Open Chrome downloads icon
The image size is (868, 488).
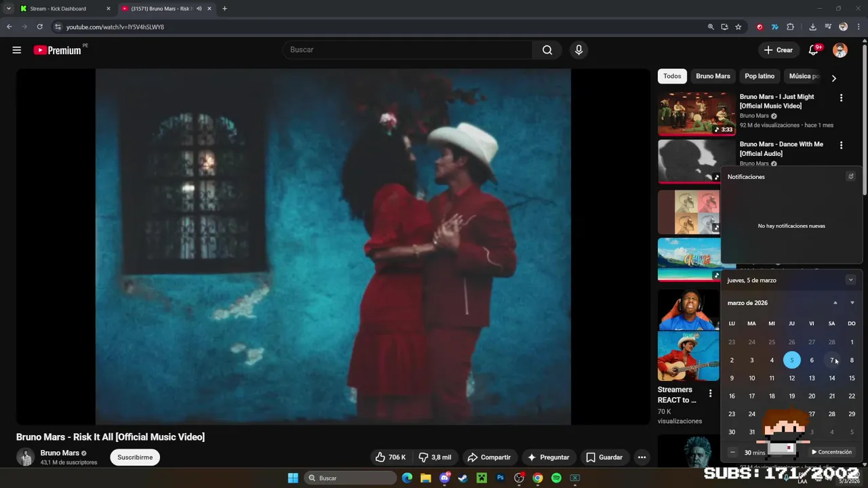coord(812,26)
